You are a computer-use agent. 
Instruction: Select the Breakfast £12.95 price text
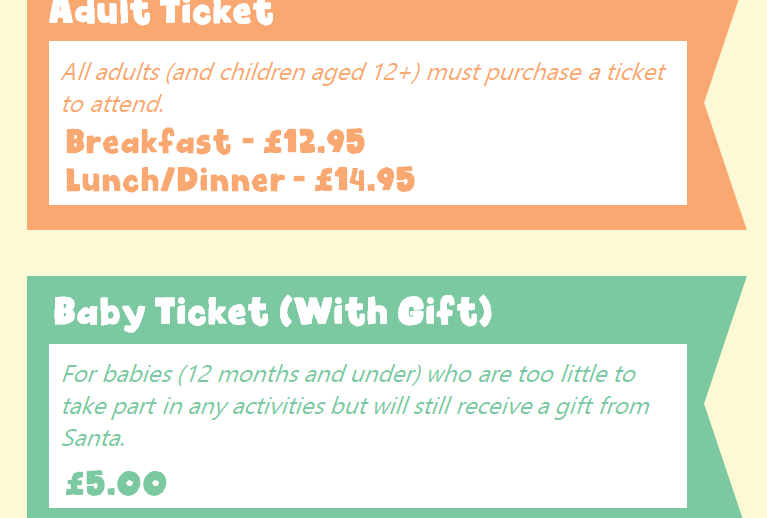(215, 142)
